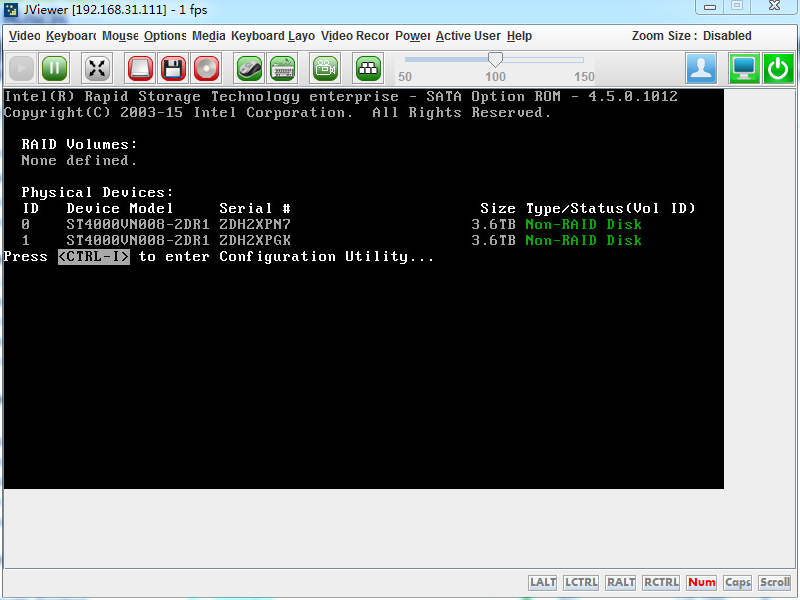Click the green power button icon
Screen dimensions: 800x600
click(778, 68)
